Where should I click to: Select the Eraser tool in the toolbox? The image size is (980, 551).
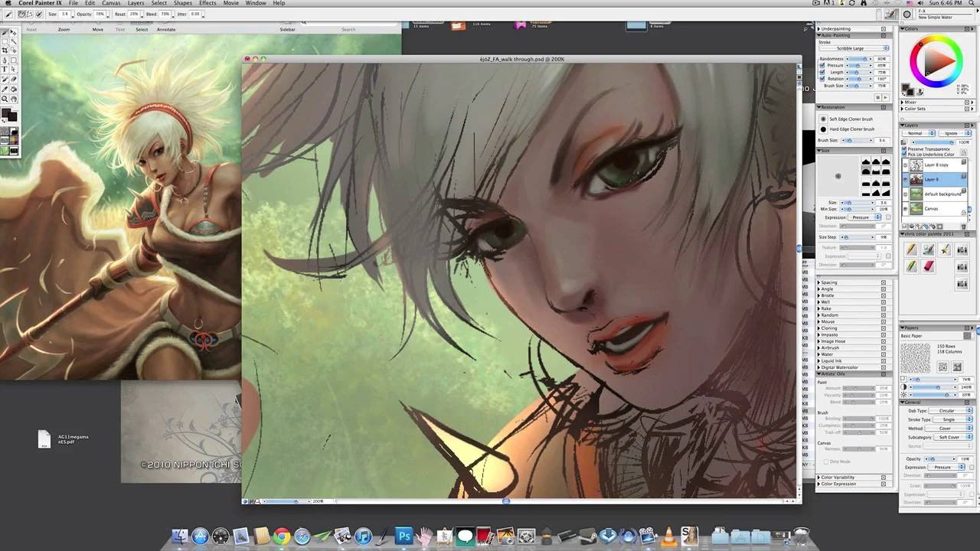(13, 79)
